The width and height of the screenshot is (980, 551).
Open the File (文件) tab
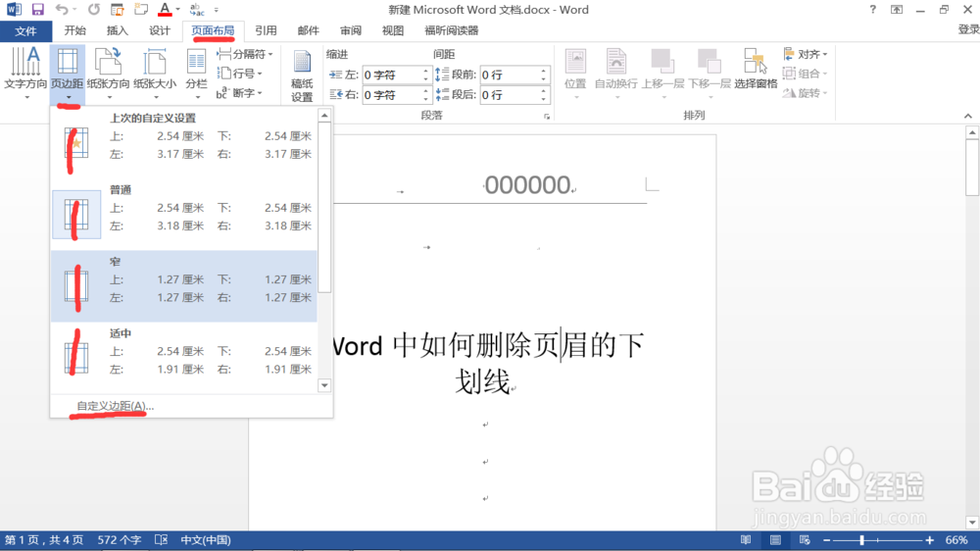[x=25, y=30]
